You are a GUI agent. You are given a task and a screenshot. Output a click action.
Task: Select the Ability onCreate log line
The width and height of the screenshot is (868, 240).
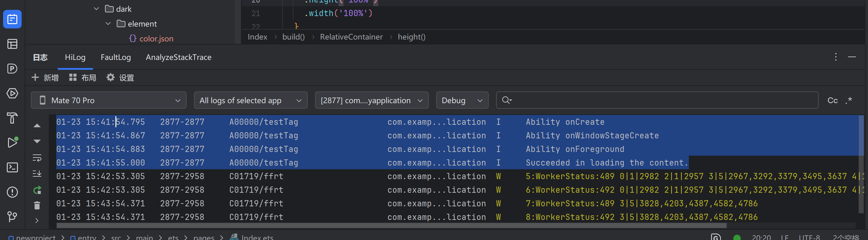point(457,122)
